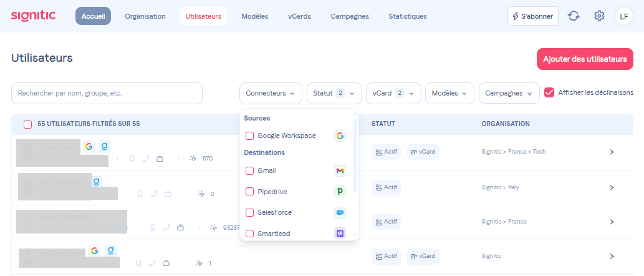Expand the Signitic organisation row arrow
This screenshot has width=644, height=276.
click(612, 256)
